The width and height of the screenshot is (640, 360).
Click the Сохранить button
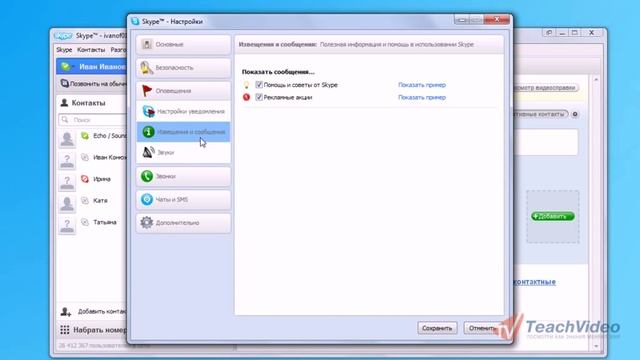point(437,328)
